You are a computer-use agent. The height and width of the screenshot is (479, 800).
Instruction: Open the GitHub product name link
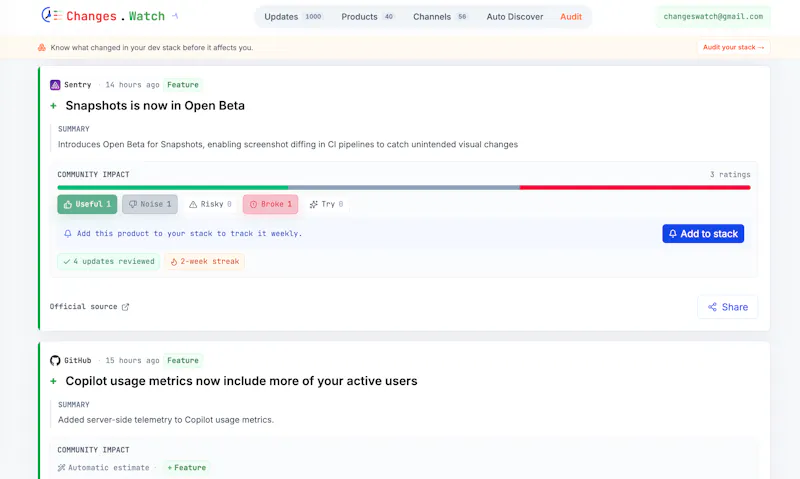coord(78,360)
